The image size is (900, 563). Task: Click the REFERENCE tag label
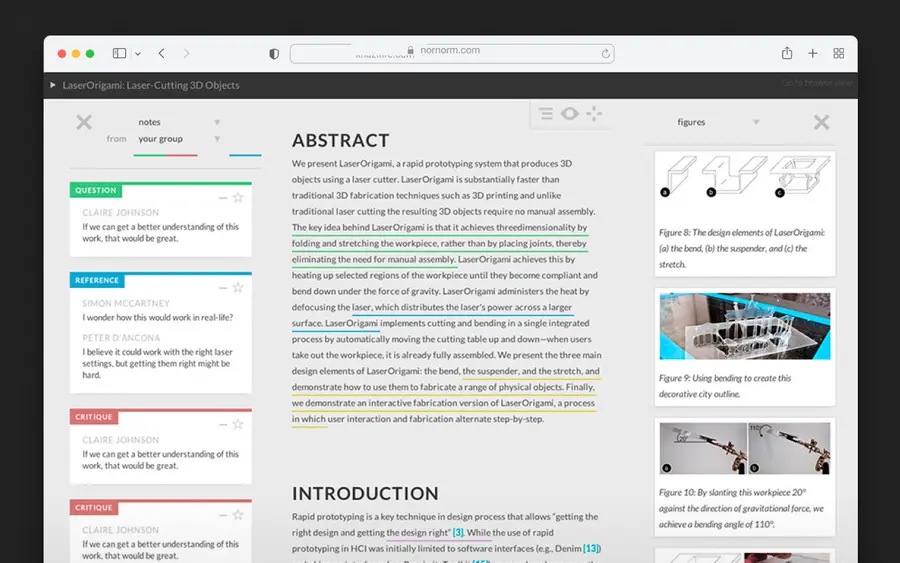click(96, 280)
